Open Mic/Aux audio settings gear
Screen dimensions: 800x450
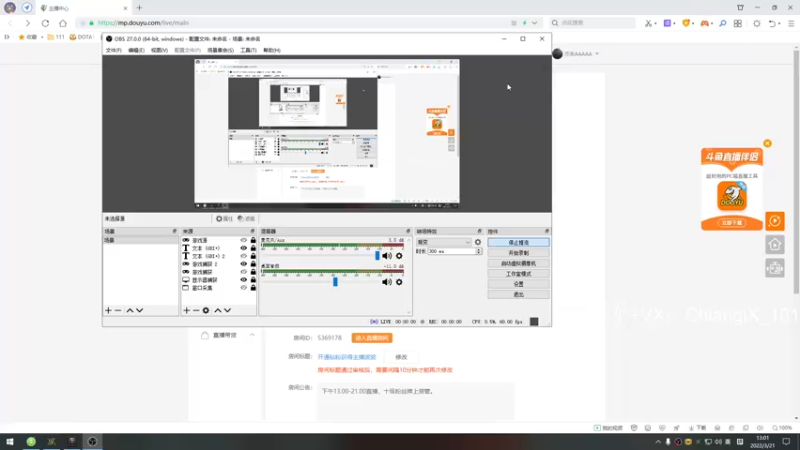(x=399, y=256)
